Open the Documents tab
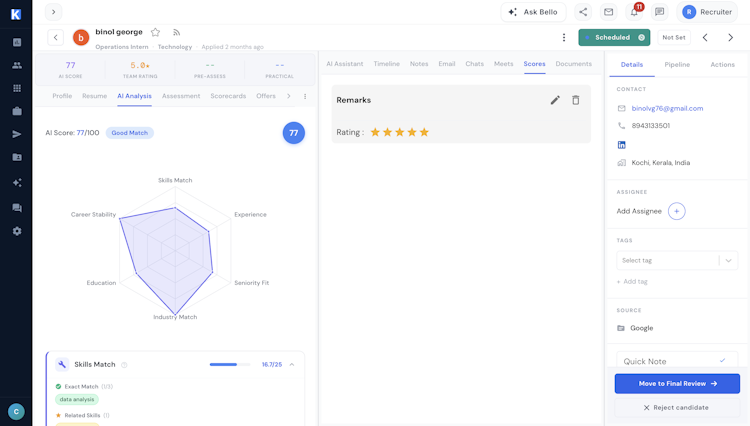The image size is (750, 426). 573,64
